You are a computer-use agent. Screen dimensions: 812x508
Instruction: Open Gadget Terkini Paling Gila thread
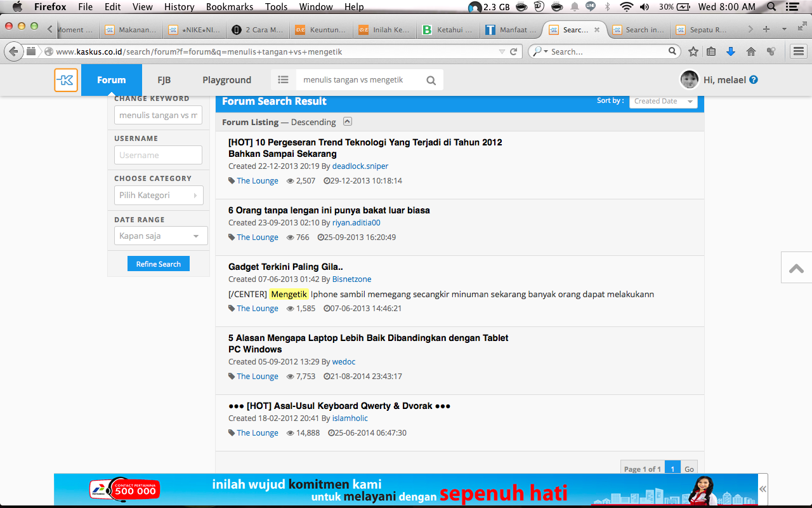pos(285,267)
